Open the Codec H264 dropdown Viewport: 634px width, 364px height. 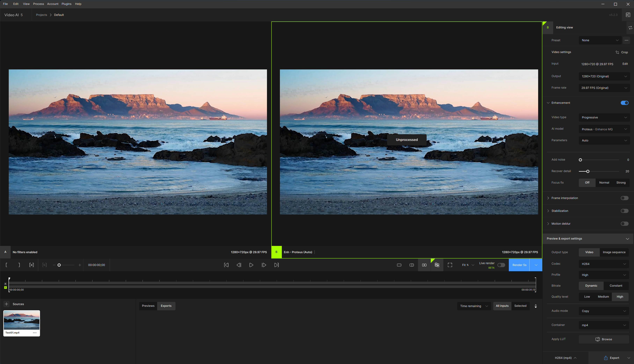coord(603,264)
